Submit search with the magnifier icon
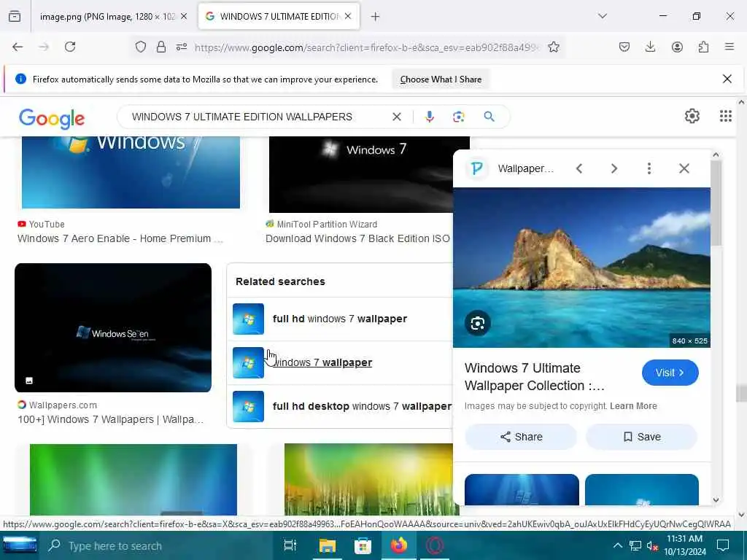The height and width of the screenshot is (560, 747). pos(489,117)
